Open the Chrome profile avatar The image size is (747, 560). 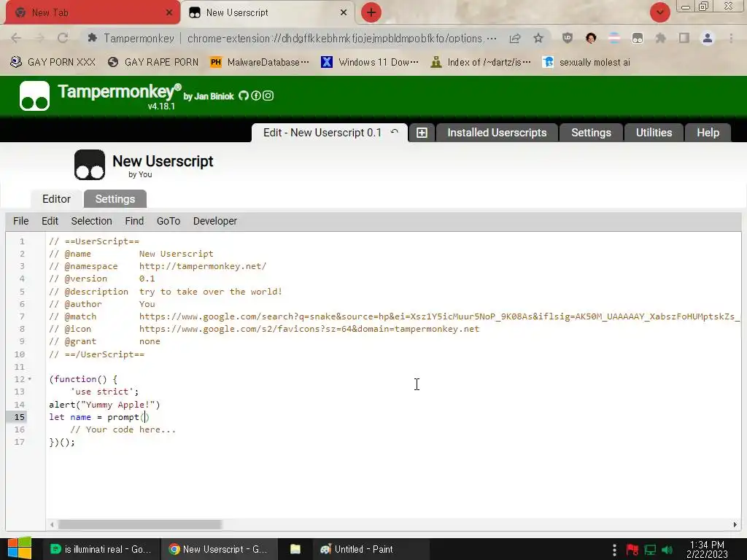(708, 38)
